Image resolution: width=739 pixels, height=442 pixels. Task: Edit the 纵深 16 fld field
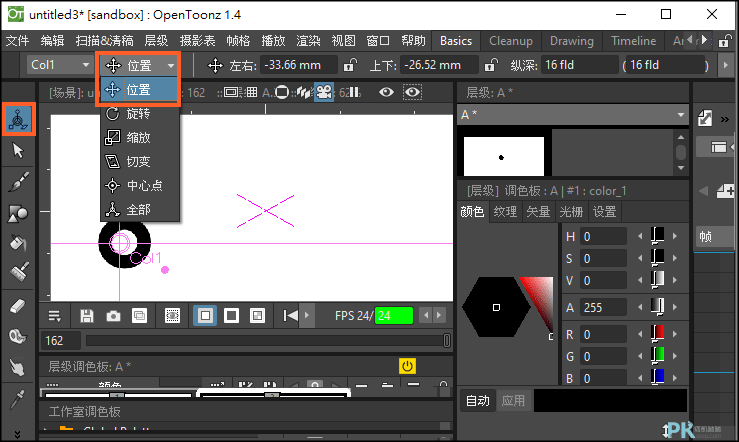580,65
